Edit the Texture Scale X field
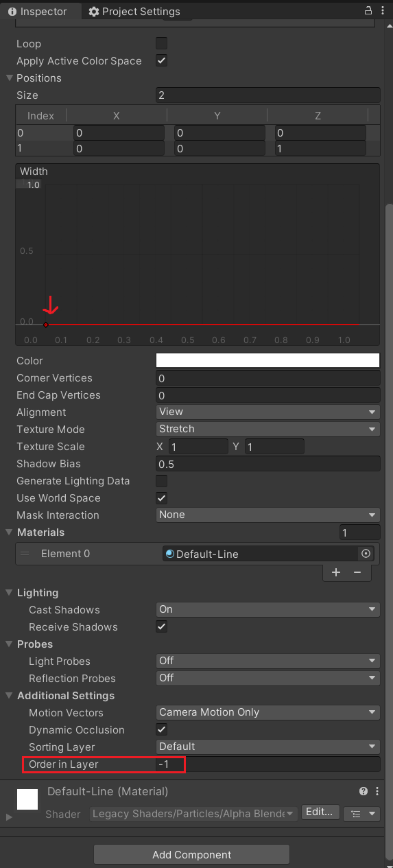393x868 pixels. click(198, 447)
